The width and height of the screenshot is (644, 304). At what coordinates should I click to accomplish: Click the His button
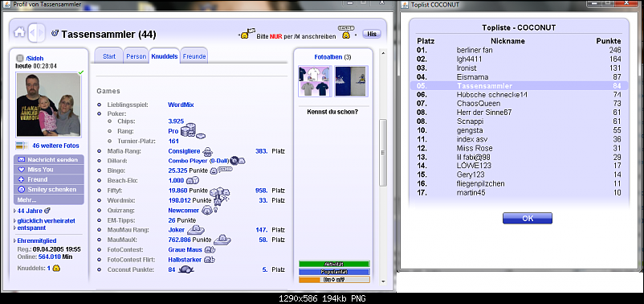pyautogui.click(x=372, y=34)
